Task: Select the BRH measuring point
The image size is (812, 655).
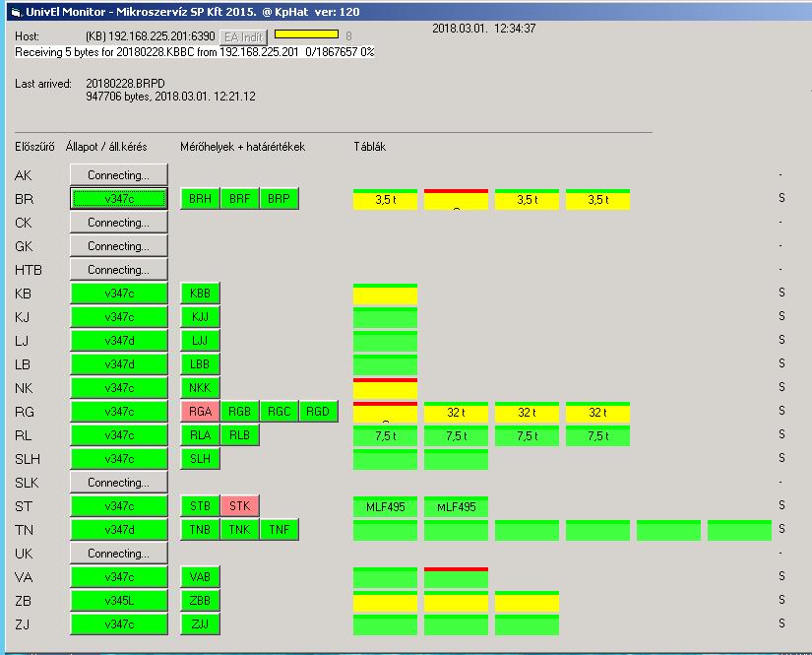Action: [x=200, y=198]
